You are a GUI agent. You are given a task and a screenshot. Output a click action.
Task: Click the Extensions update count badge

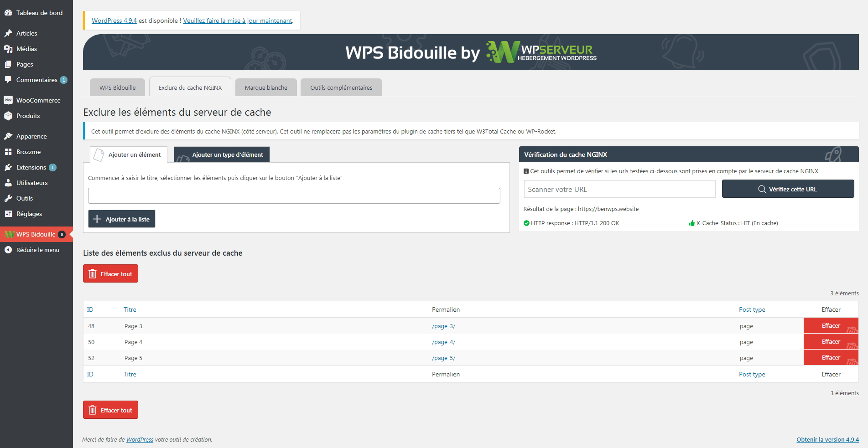click(53, 167)
